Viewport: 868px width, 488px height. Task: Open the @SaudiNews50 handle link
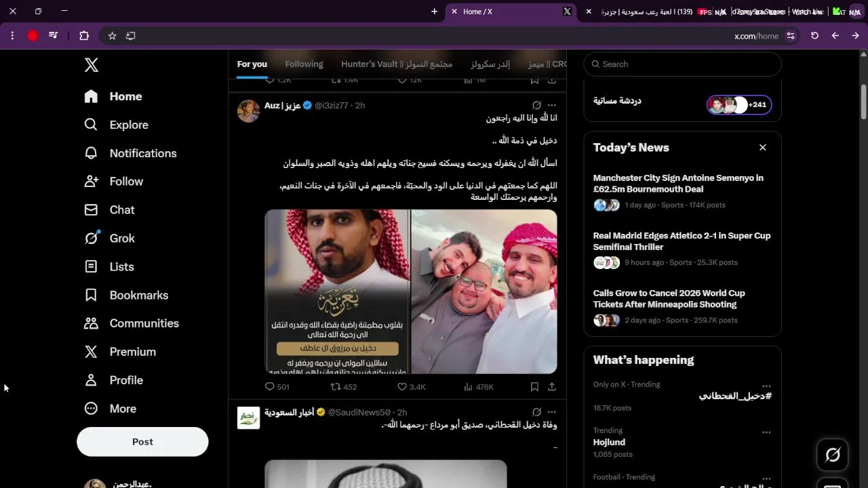pos(359,412)
